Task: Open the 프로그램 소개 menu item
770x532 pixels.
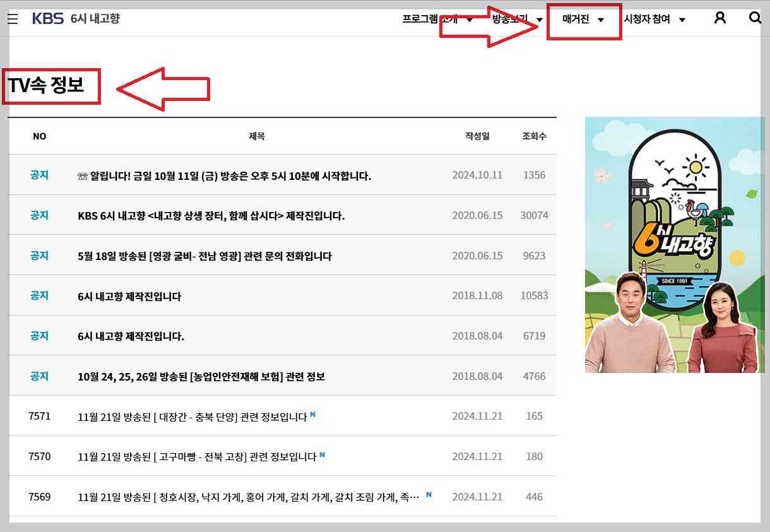Action: coord(429,19)
